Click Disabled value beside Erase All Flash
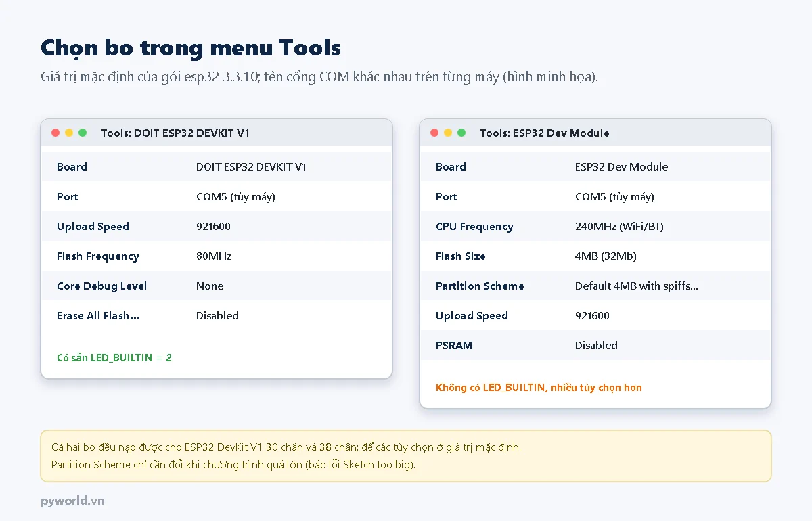The image size is (812, 521). (217, 316)
